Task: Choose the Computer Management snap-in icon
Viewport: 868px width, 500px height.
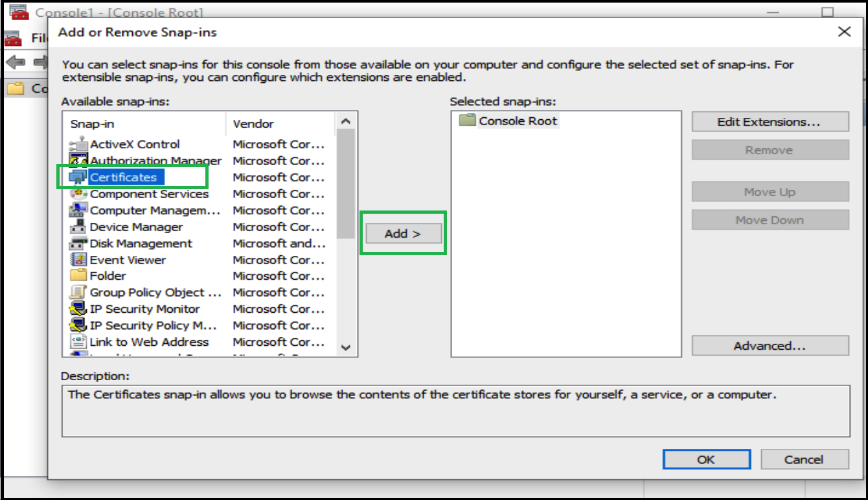Action: point(78,210)
